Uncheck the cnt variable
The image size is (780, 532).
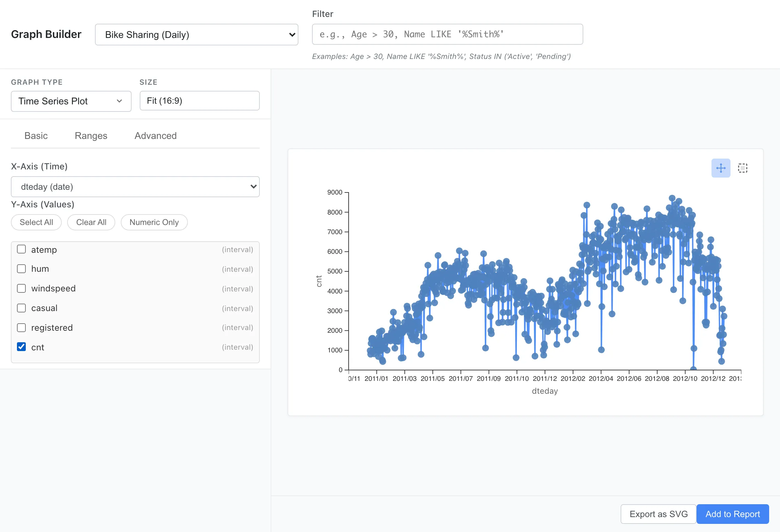tap(21, 347)
